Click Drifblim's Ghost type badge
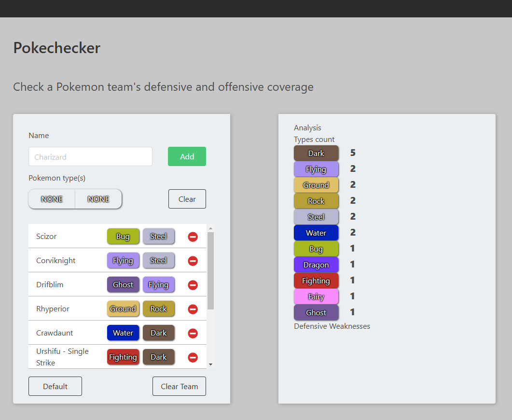This screenshot has height=420, width=512. click(x=123, y=285)
